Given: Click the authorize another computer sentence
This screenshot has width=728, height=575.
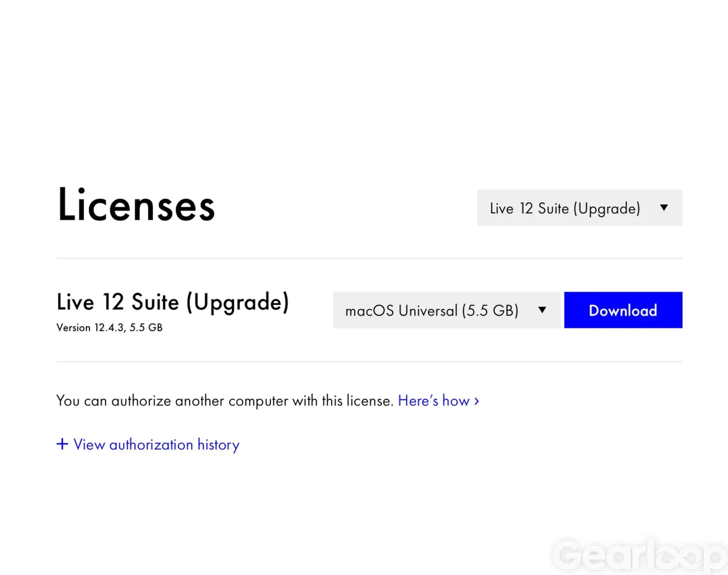Looking at the screenshot, I should [x=225, y=400].
